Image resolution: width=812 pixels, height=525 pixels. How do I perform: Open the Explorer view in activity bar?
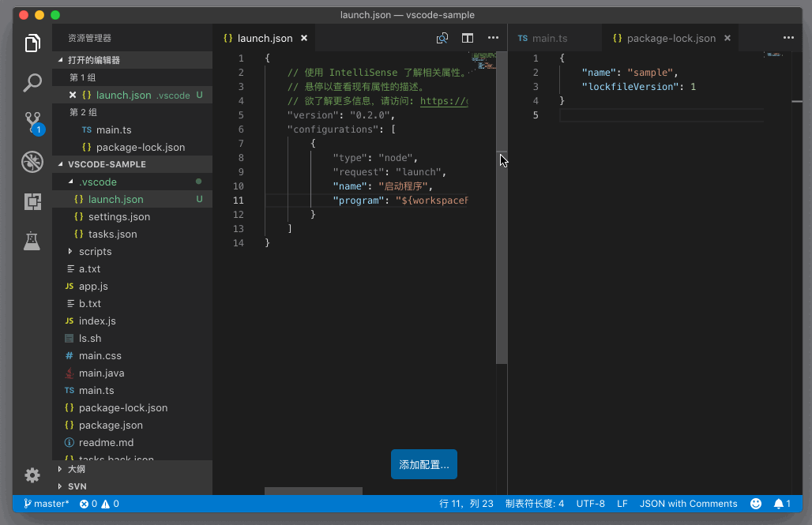tap(32, 43)
